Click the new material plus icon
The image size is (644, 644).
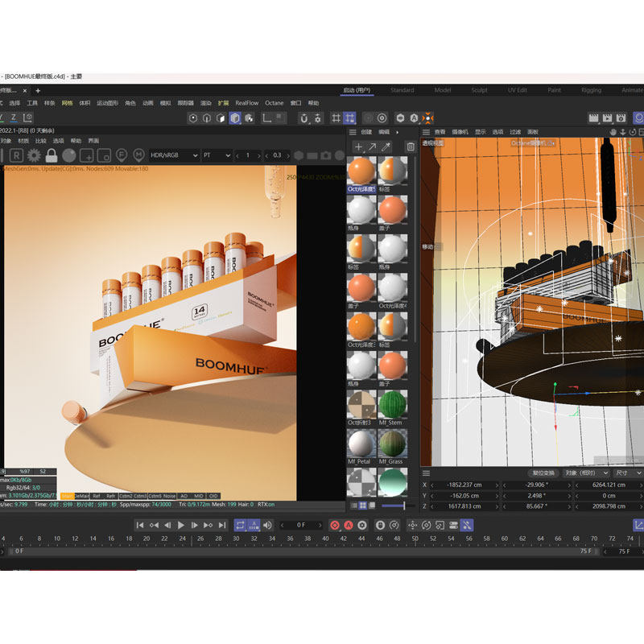(358, 147)
